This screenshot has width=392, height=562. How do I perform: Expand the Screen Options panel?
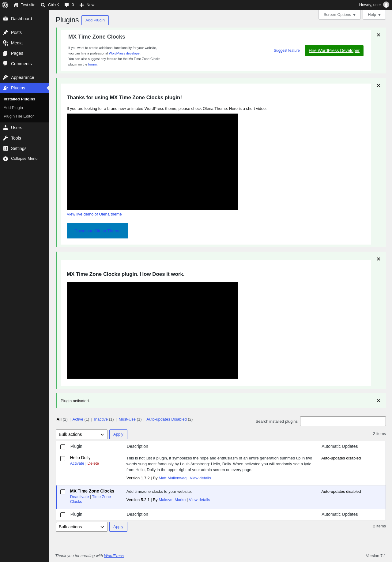pos(340,15)
